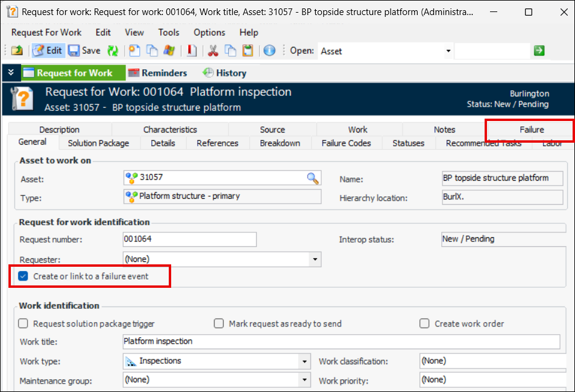575x392 pixels.
Task: Click the green Refresh arrows icon
Action: coord(113,51)
